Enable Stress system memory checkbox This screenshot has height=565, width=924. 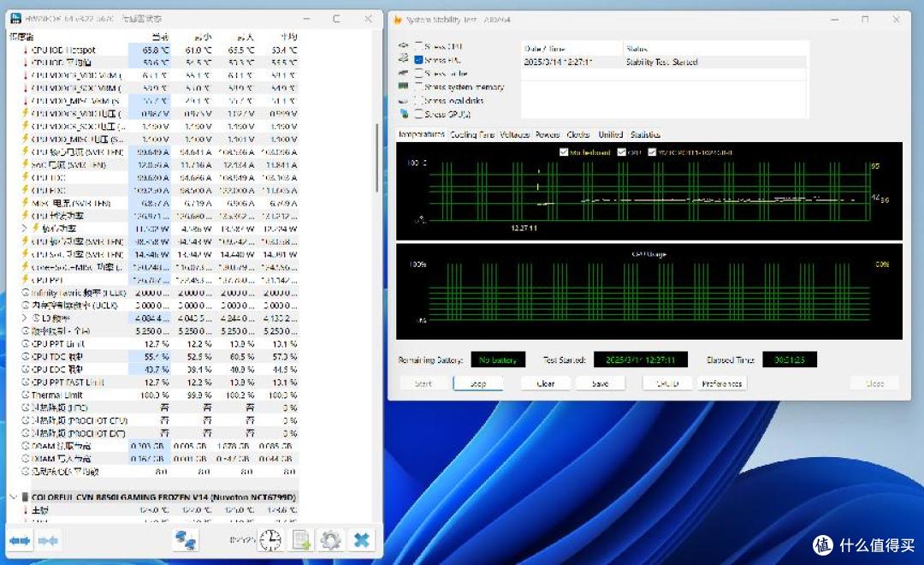coord(418,86)
